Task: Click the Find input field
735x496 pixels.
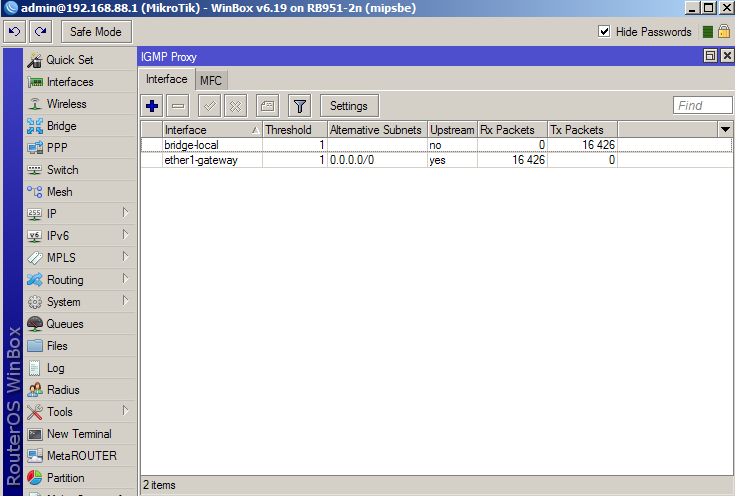Action: tap(702, 105)
